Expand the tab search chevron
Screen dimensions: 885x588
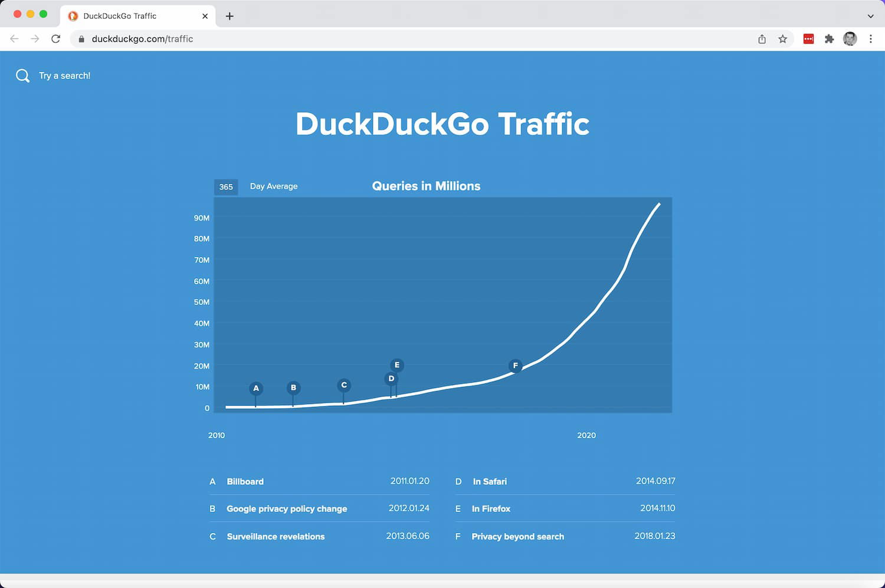coord(870,16)
